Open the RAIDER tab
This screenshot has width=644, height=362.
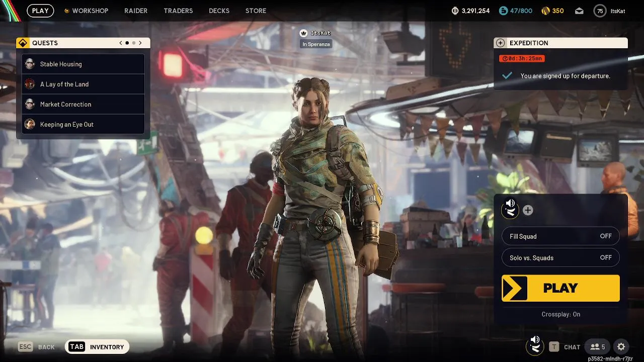(x=136, y=11)
